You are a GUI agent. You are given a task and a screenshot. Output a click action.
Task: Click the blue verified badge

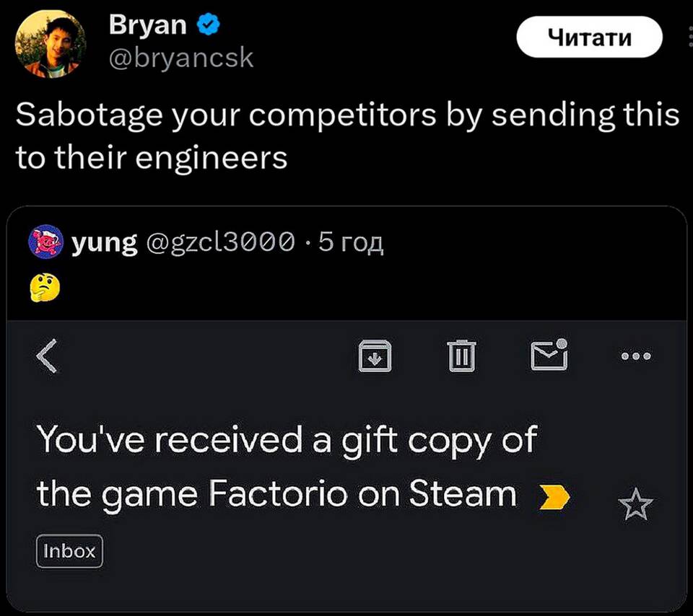[x=209, y=25]
